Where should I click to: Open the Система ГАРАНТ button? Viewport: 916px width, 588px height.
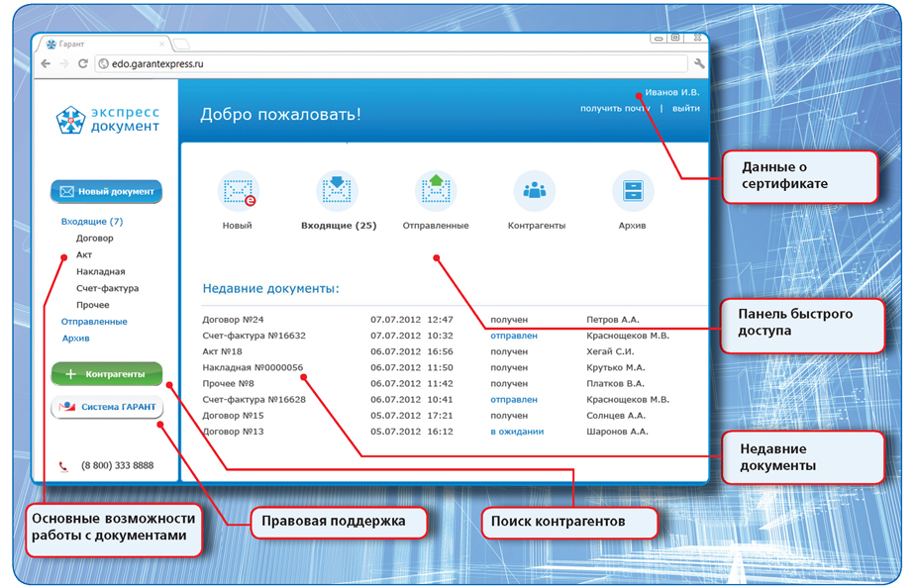(x=107, y=407)
